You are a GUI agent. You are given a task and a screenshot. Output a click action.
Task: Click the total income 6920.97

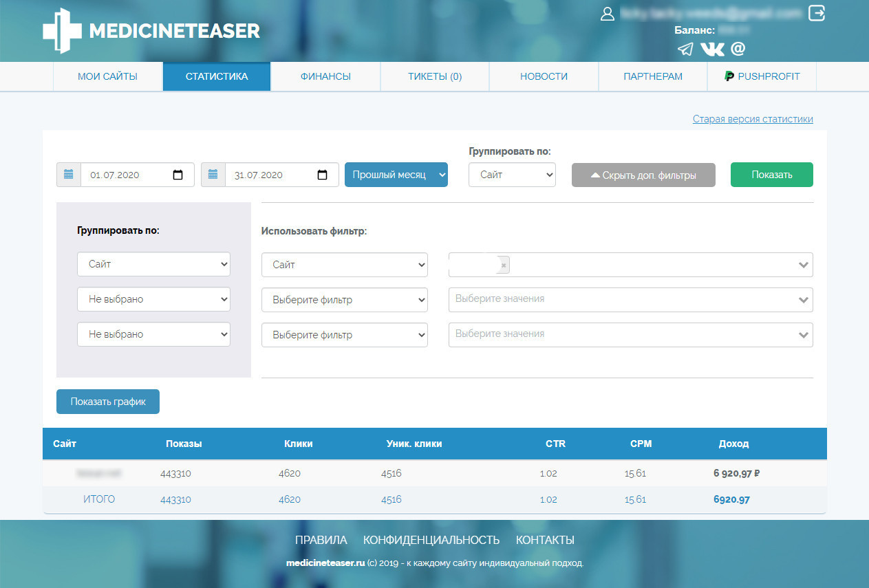731,499
